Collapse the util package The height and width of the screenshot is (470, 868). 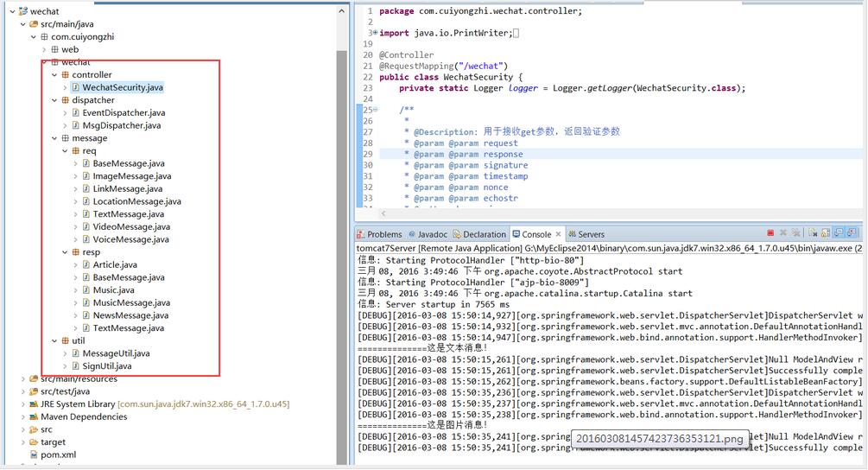click(x=54, y=340)
